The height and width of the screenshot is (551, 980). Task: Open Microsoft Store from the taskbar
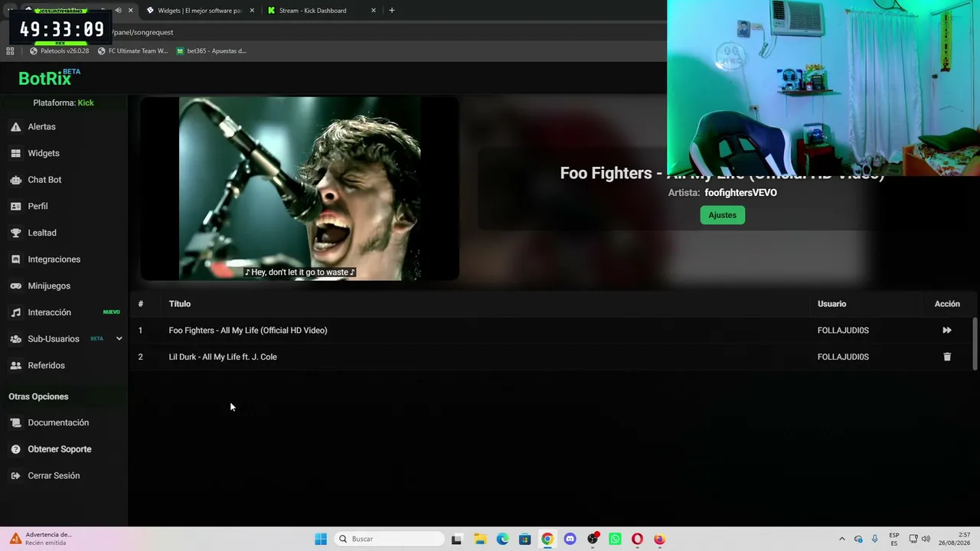(x=524, y=540)
